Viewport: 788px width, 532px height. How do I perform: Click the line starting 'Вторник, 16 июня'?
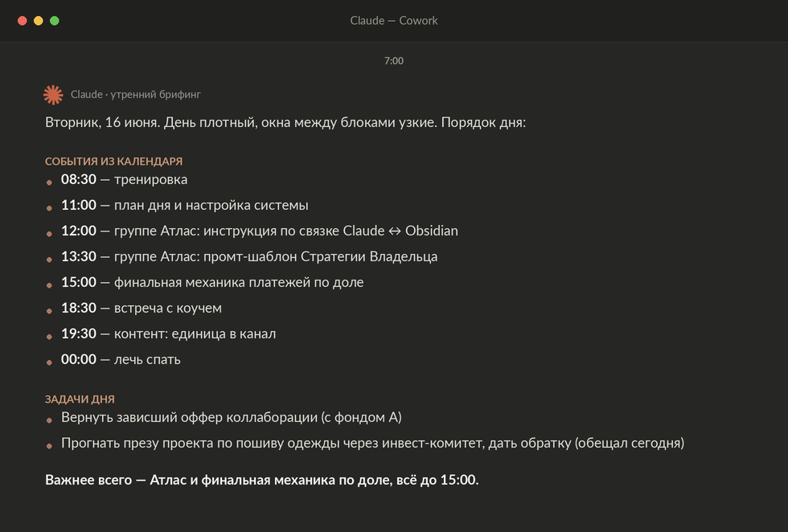tap(285, 123)
